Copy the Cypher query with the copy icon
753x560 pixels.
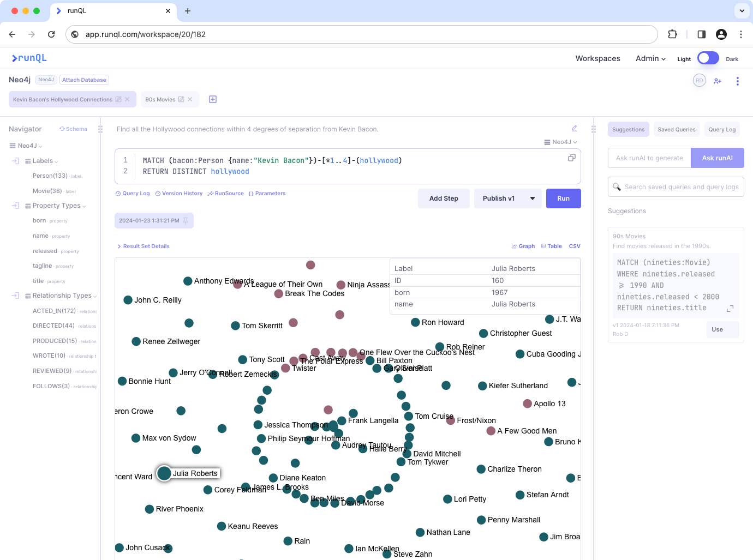pyautogui.click(x=571, y=157)
